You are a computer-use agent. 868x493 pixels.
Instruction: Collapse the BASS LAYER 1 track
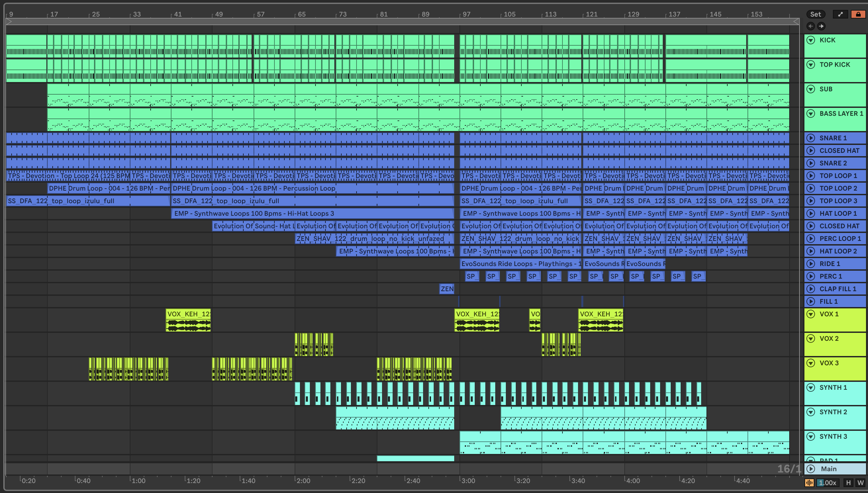click(810, 113)
